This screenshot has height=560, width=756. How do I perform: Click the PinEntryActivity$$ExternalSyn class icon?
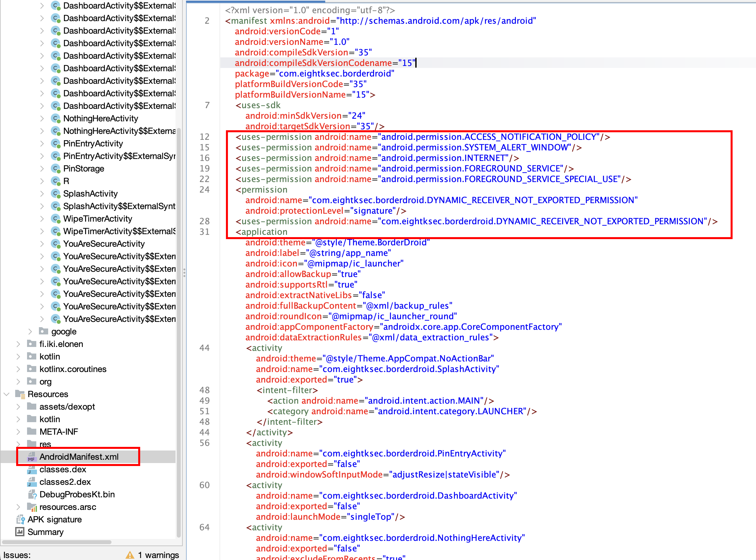pos(56,156)
